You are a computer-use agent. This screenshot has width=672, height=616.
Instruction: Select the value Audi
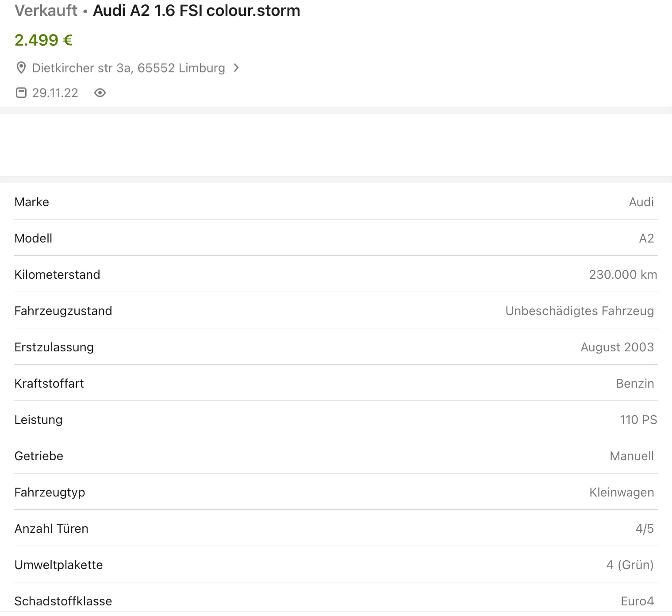[641, 202]
